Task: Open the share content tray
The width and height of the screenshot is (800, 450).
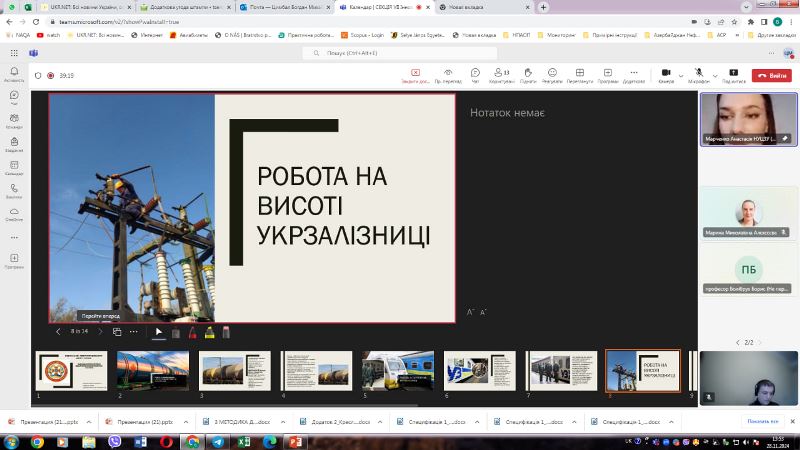Action: [x=733, y=76]
